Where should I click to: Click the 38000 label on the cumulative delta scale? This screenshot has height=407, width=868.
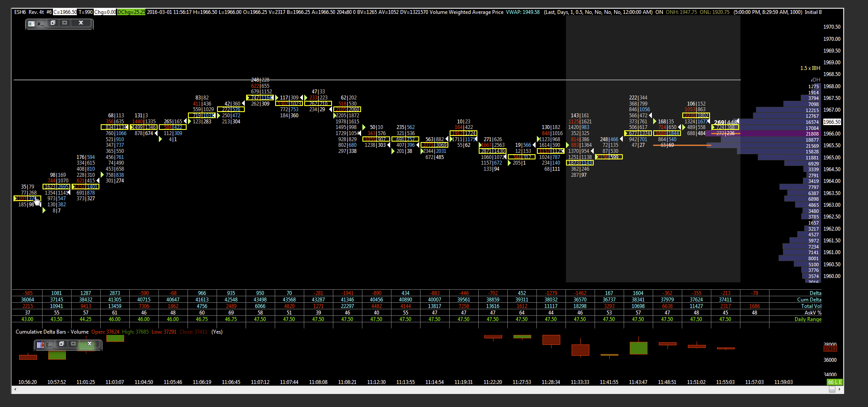tap(830, 344)
